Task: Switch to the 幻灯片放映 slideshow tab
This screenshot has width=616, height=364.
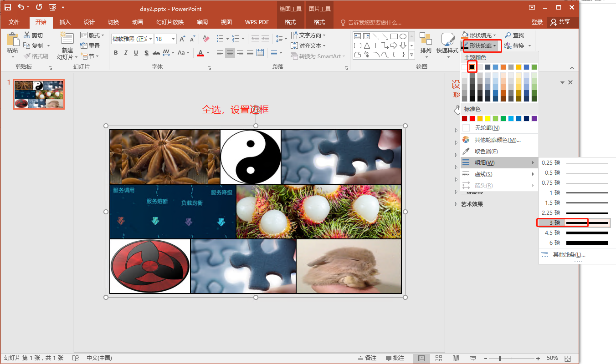Action: (x=170, y=22)
